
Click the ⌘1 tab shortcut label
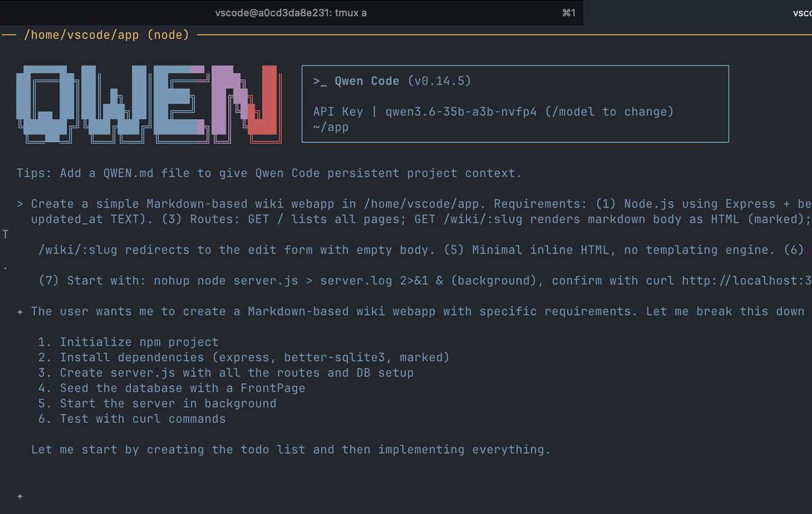[568, 13]
